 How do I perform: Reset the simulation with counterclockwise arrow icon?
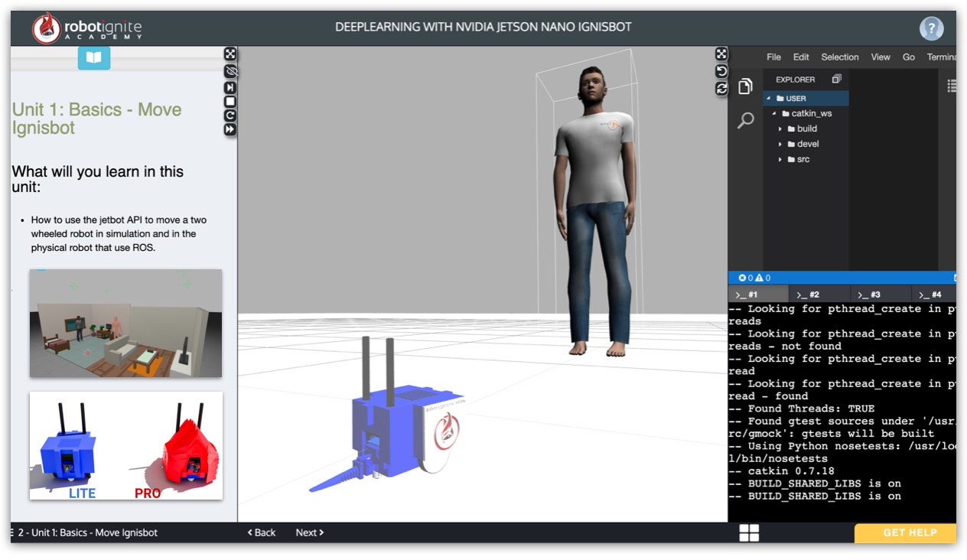tap(721, 71)
